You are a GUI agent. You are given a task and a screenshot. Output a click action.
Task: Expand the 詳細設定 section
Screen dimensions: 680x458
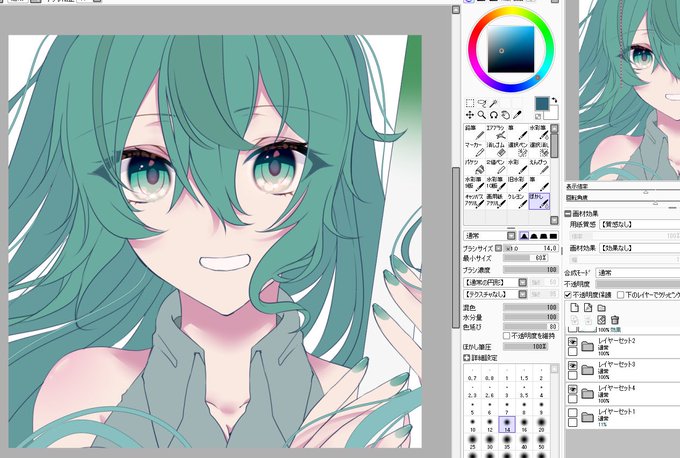click(467, 358)
